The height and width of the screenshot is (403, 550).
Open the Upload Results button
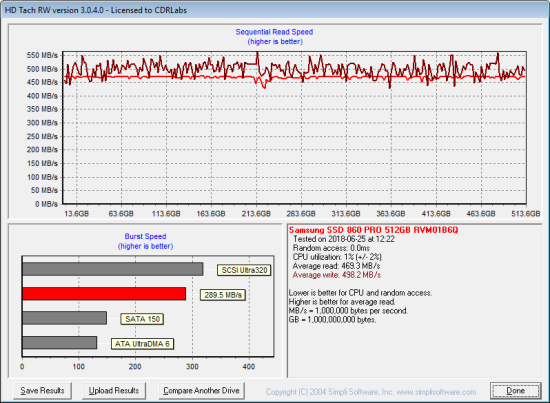point(114,391)
